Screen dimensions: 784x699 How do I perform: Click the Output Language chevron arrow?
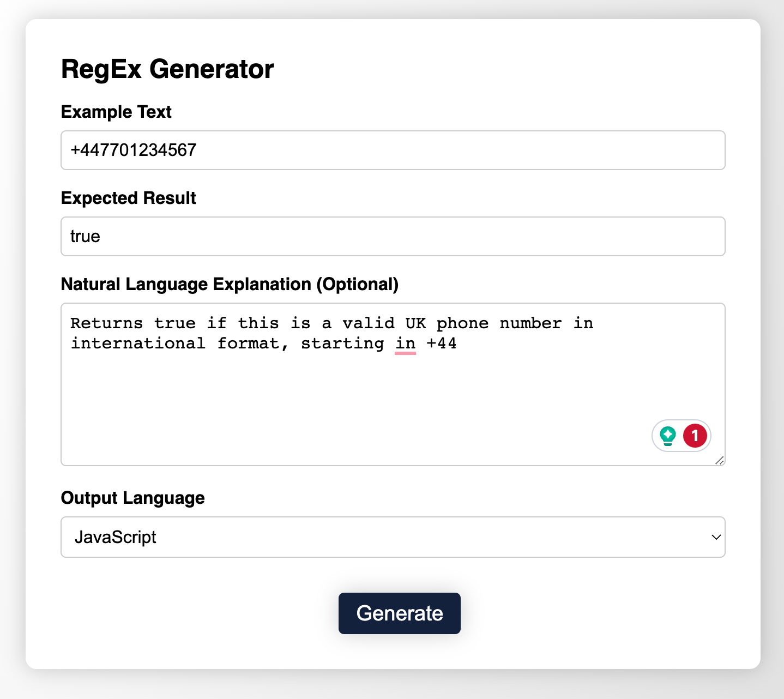click(x=716, y=537)
